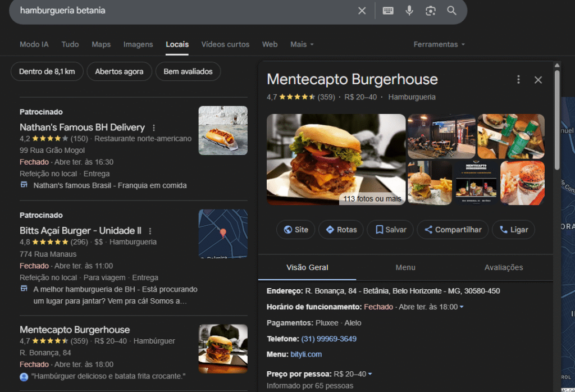Toggle the "Bem avaliados" filter chip
The height and width of the screenshot is (392, 575).
click(188, 71)
